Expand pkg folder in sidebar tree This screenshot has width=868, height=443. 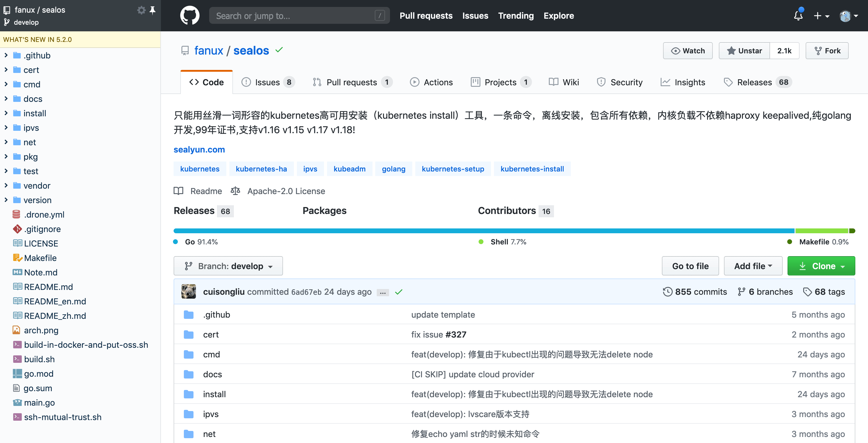point(6,157)
